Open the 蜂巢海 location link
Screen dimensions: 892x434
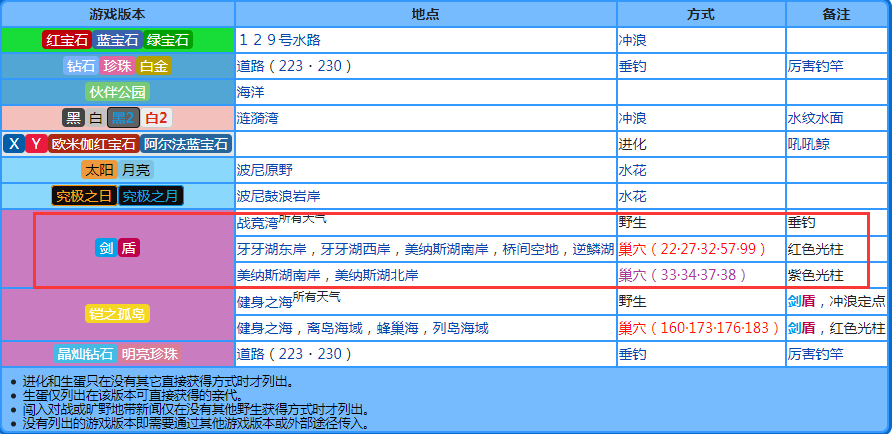pyautogui.click(x=398, y=328)
